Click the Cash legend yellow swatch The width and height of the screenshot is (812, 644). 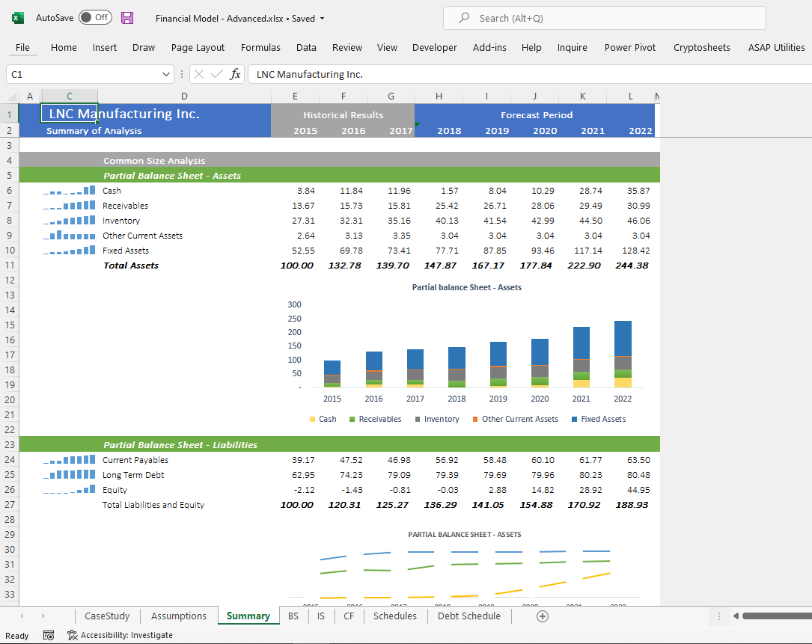pos(312,420)
